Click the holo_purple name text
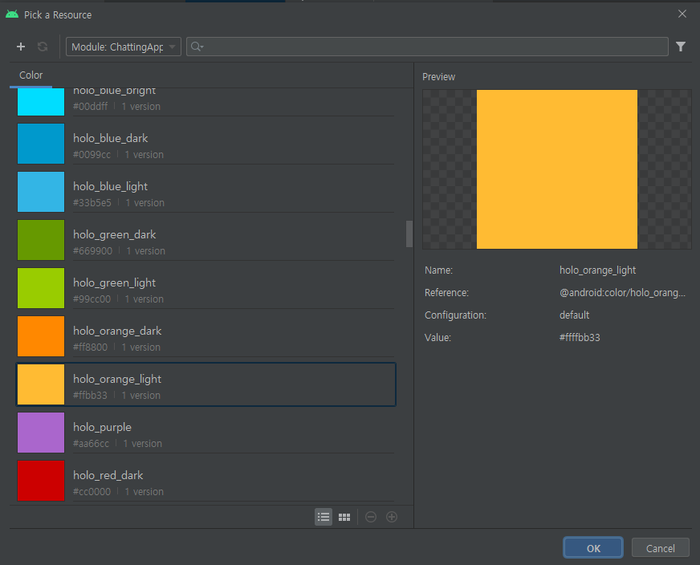 (x=102, y=428)
